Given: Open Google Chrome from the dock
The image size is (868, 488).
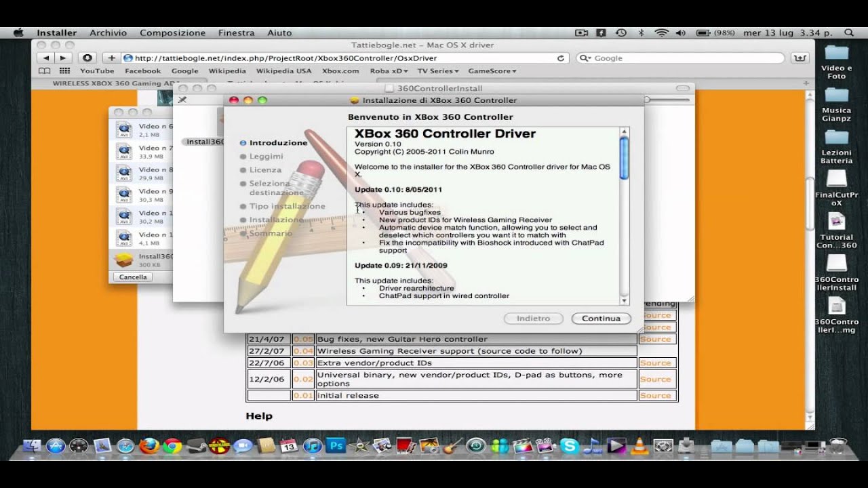Looking at the screenshot, I should (172, 445).
